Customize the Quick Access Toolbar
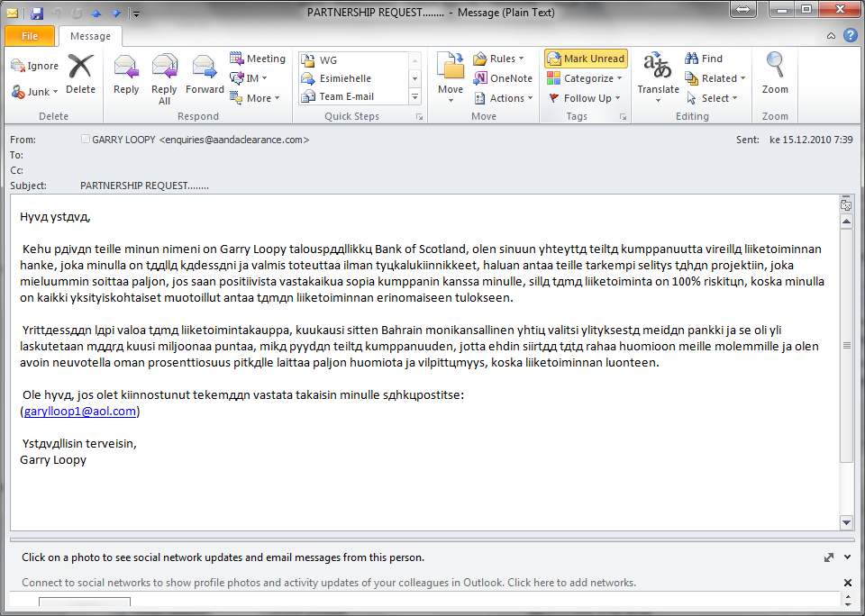This screenshot has height=616, width=865. (x=136, y=14)
